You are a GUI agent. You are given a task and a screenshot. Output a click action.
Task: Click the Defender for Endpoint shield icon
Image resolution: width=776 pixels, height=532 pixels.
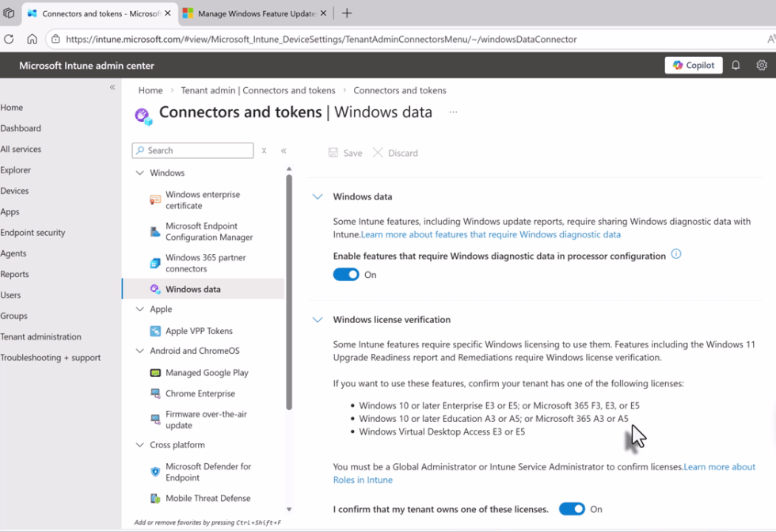click(155, 472)
